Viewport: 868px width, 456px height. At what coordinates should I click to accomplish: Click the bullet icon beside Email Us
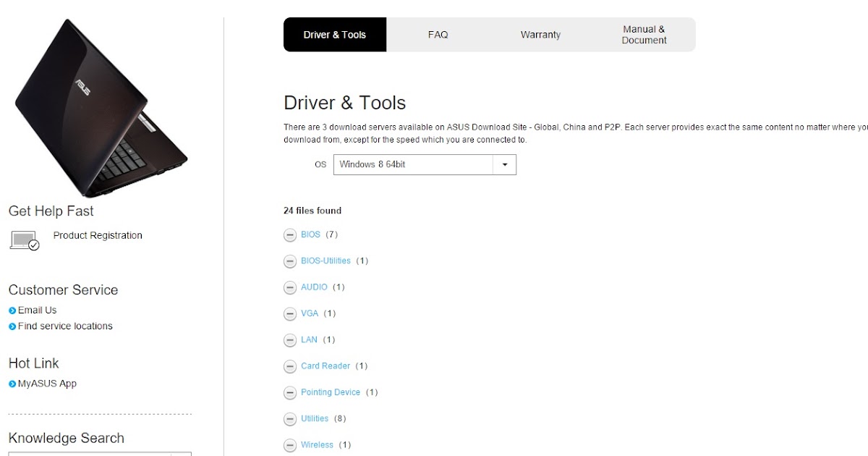pos(12,311)
